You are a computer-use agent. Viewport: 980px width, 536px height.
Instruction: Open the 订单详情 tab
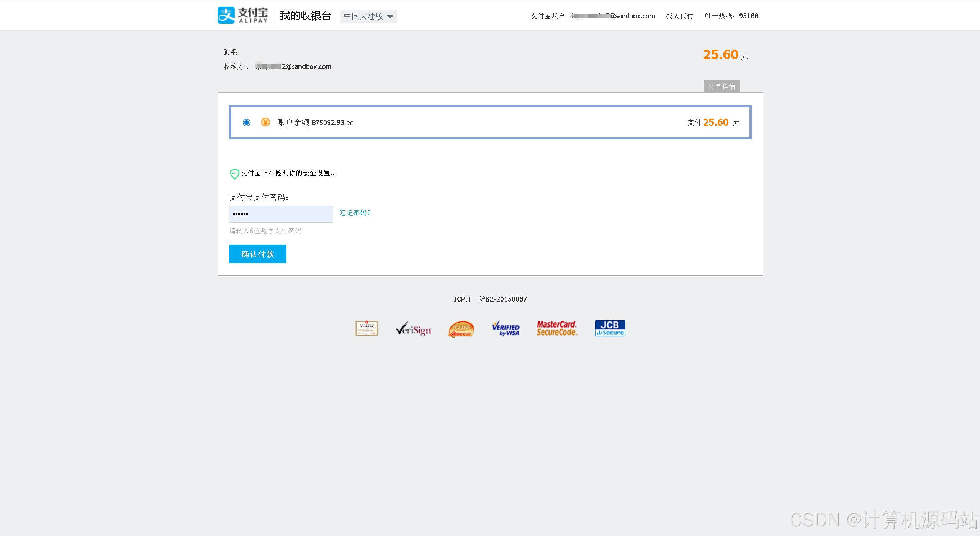pyautogui.click(x=722, y=87)
